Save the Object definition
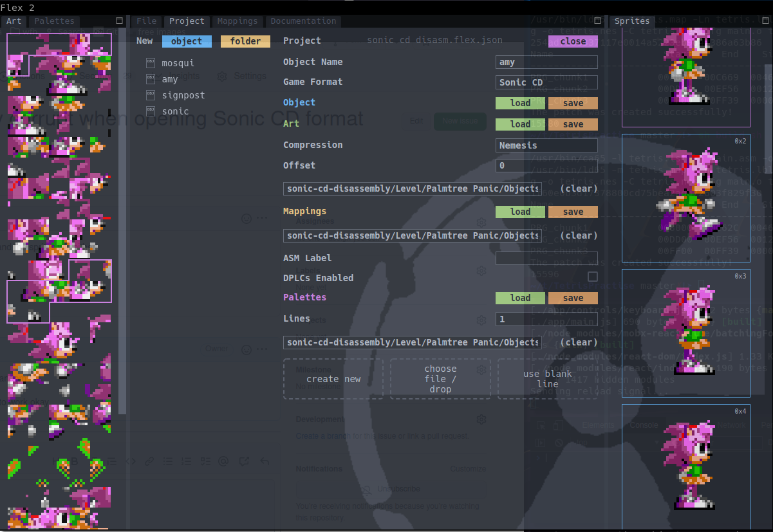The width and height of the screenshot is (773, 532). pos(573,103)
